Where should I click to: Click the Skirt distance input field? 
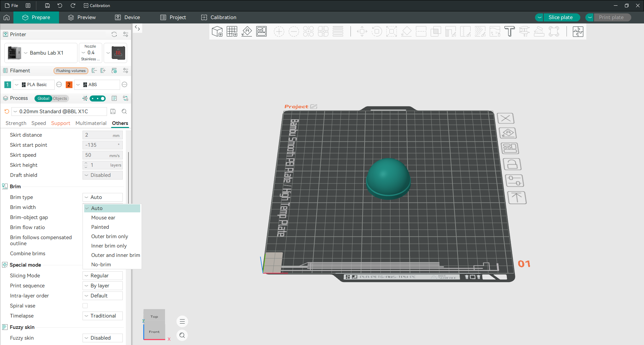click(x=103, y=135)
